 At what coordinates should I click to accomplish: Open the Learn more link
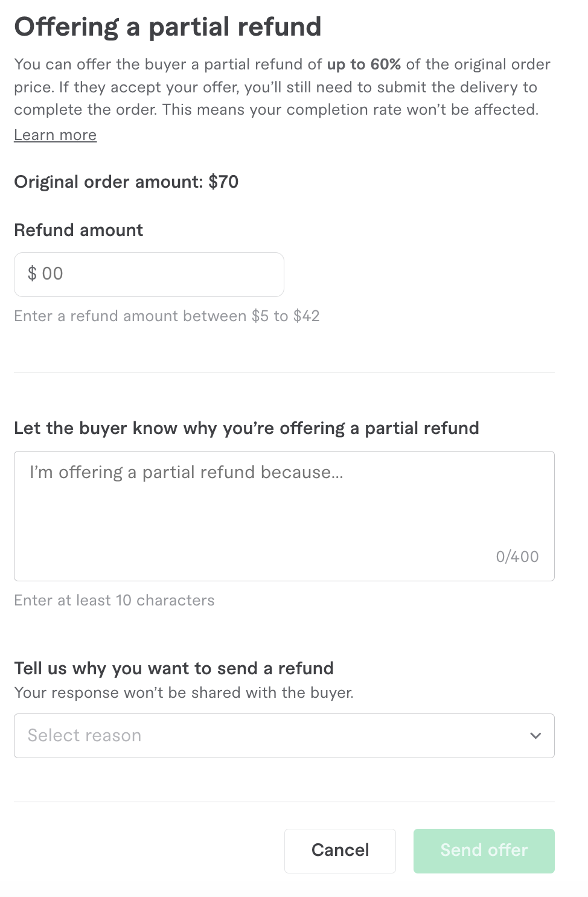point(55,135)
